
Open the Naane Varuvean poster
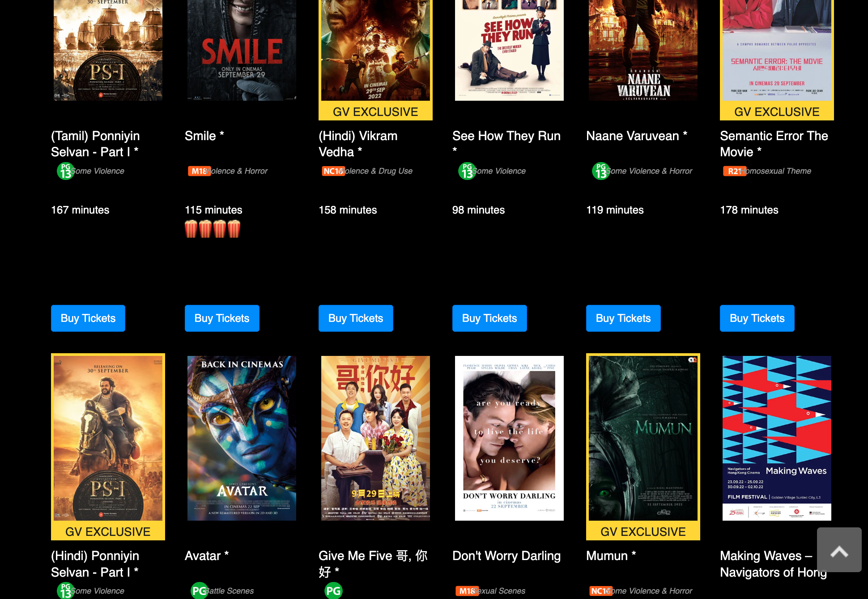click(643, 50)
